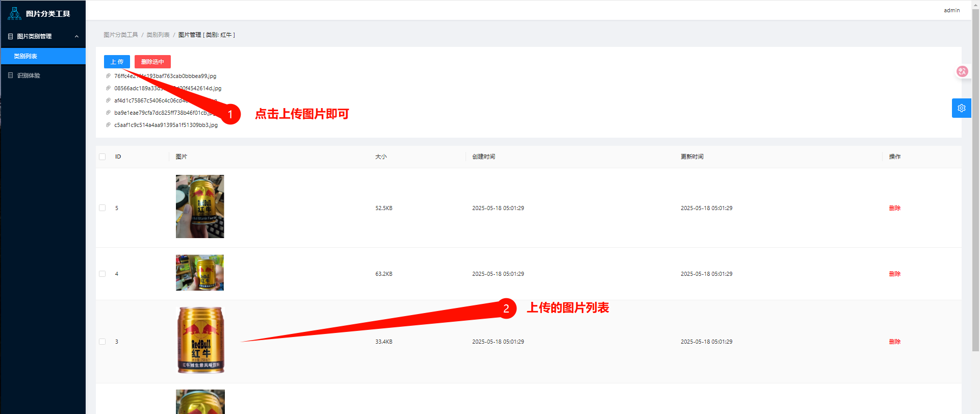Click paperclip icon beside c5aaf1c9 file
This screenshot has width=980, height=414.
tap(108, 125)
